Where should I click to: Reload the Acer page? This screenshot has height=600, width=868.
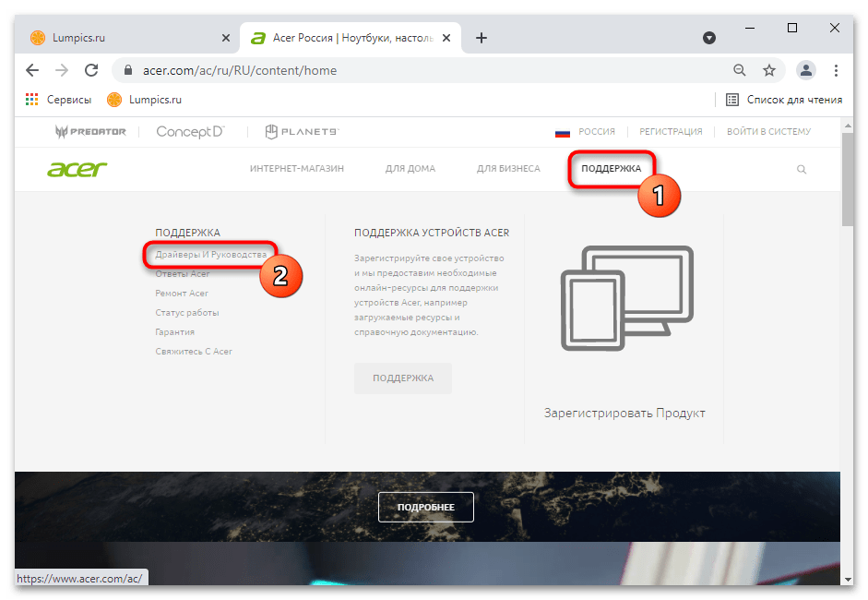pos(91,70)
